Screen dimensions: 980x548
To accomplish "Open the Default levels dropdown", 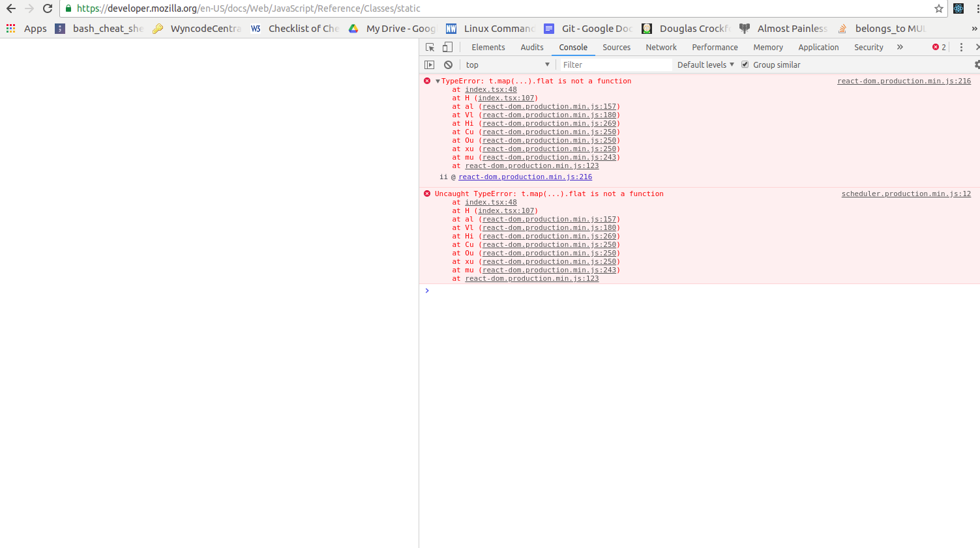I will point(705,65).
